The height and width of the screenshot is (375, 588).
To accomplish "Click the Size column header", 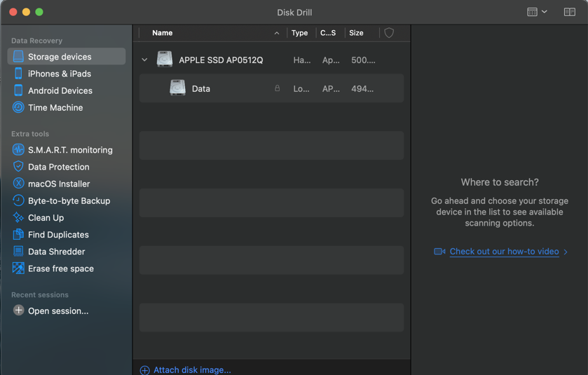I will [x=356, y=33].
